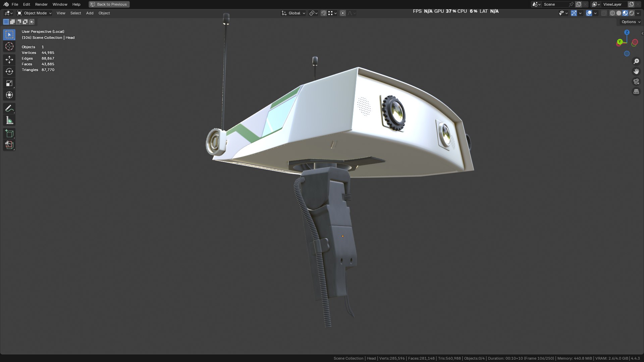Click the Move view hand icon
This screenshot has width=644, height=362.
(636, 71)
